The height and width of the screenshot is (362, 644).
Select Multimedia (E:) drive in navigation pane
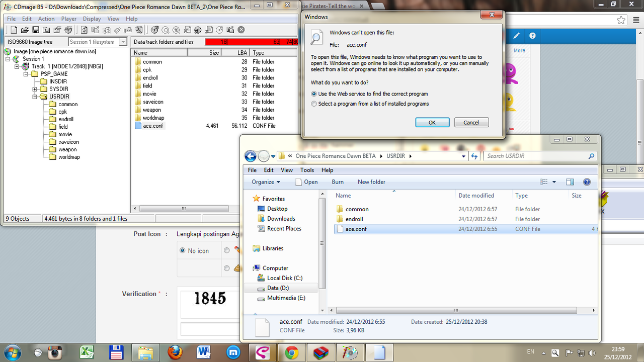pos(286,298)
